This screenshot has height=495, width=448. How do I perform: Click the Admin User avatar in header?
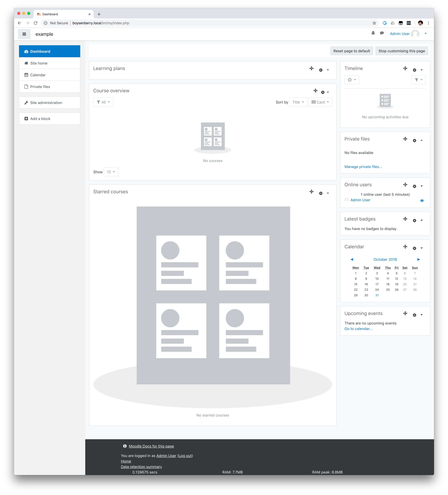coord(415,34)
